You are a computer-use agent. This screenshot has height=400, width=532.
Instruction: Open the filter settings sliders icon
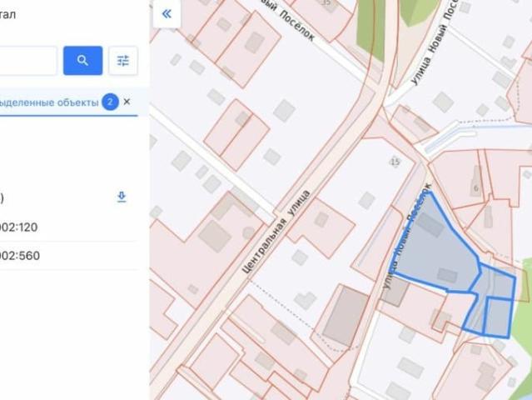[x=123, y=61]
